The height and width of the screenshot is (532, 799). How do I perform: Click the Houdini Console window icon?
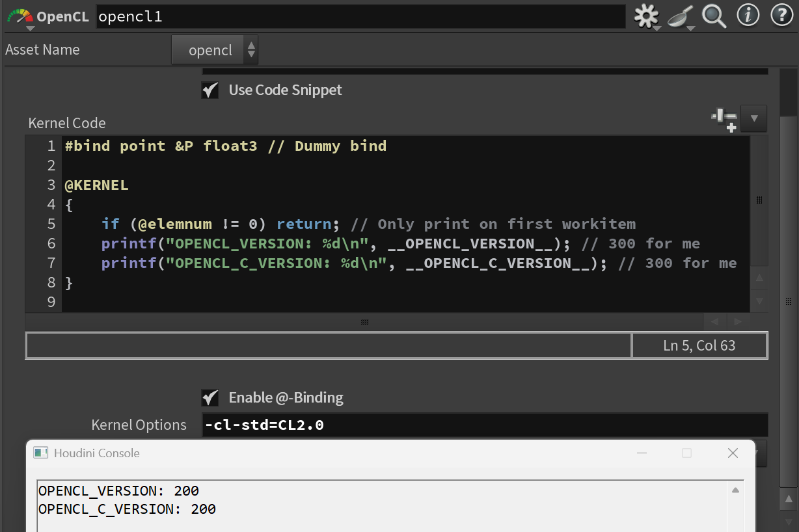(41, 453)
